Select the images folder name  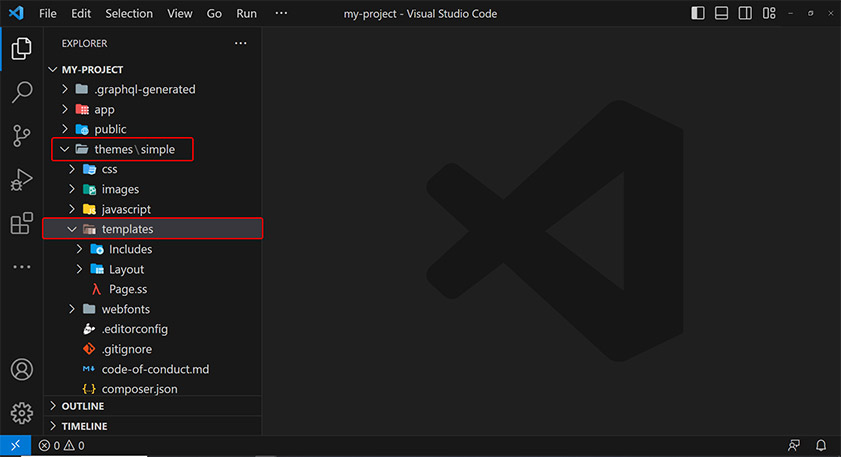pyautogui.click(x=120, y=189)
